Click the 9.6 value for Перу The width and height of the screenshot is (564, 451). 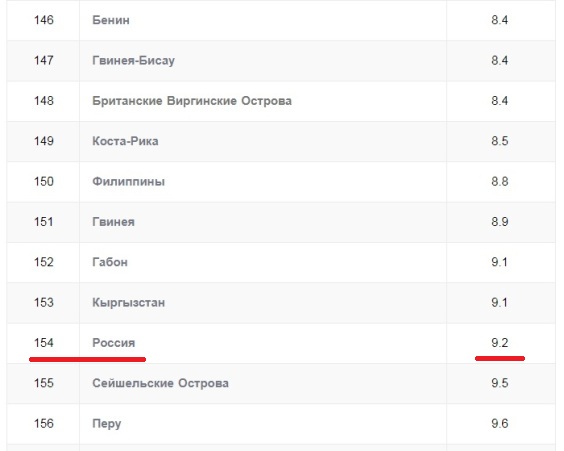point(500,424)
